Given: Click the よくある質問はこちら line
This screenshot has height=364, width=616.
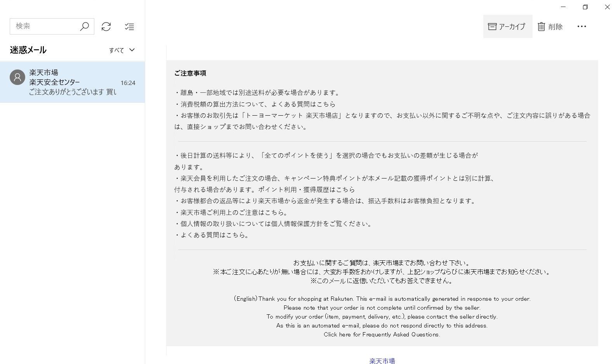Looking at the screenshot, I should (x=212, y=235).
